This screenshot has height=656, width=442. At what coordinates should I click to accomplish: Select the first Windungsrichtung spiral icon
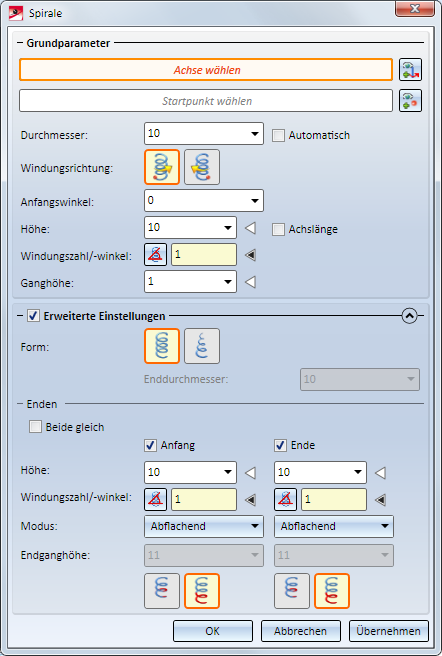(162, 167)
